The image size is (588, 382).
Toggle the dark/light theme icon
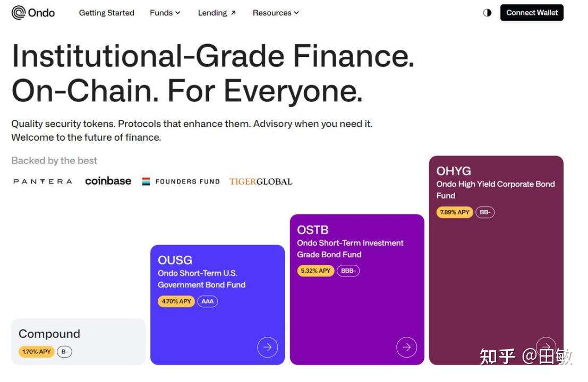[x=487, y=13]
